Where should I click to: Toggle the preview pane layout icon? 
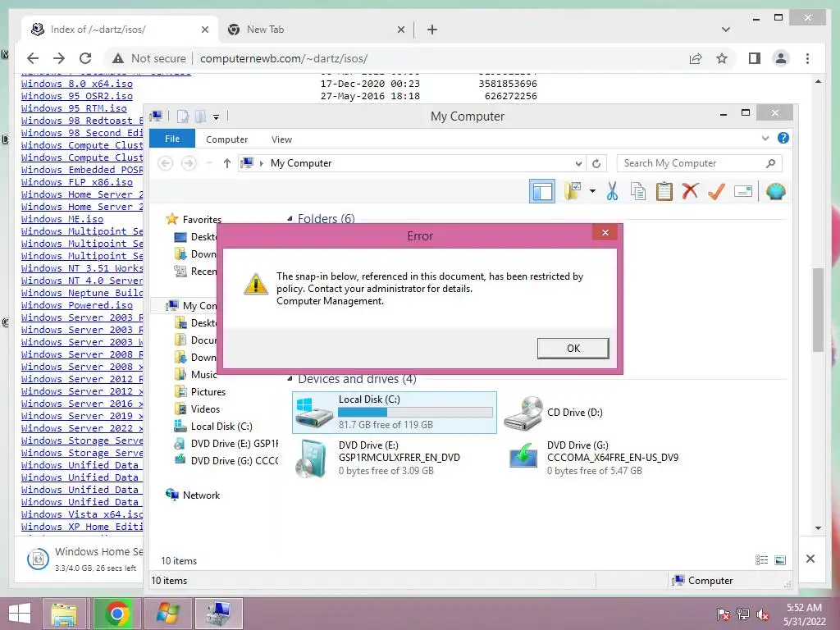[542, 191]
